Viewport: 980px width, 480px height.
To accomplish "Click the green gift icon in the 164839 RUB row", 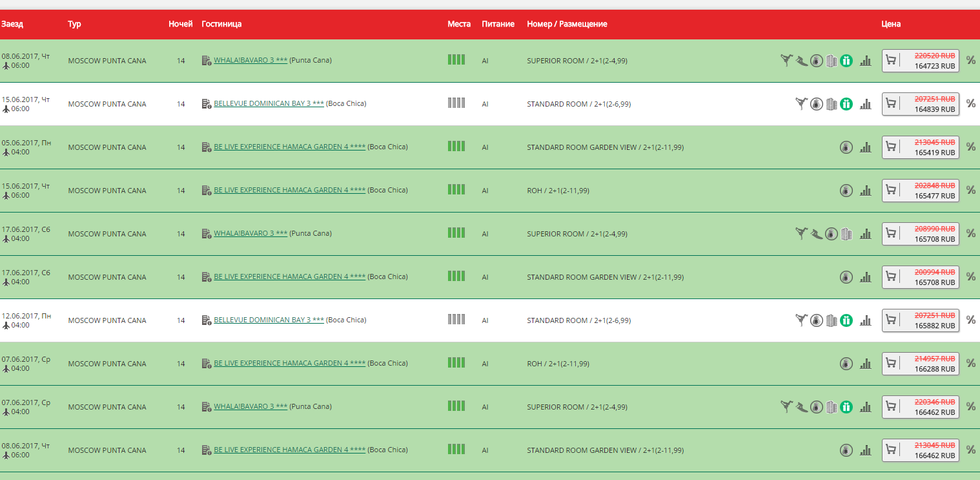I will click(x=846, y=104).
